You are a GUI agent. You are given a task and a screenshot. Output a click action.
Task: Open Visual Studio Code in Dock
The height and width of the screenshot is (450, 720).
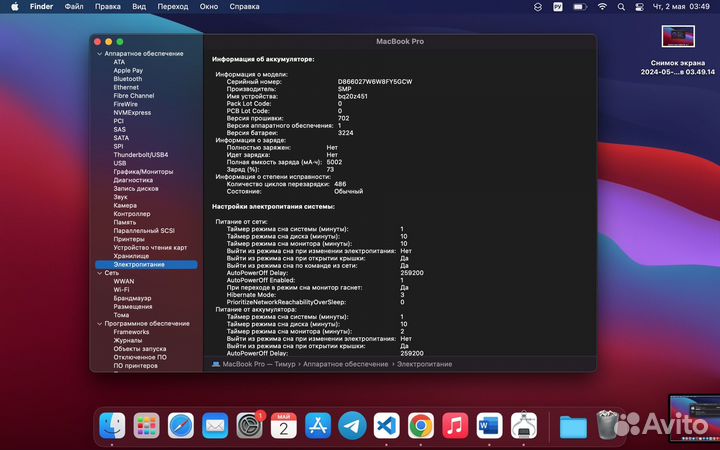tap(387, 426)
